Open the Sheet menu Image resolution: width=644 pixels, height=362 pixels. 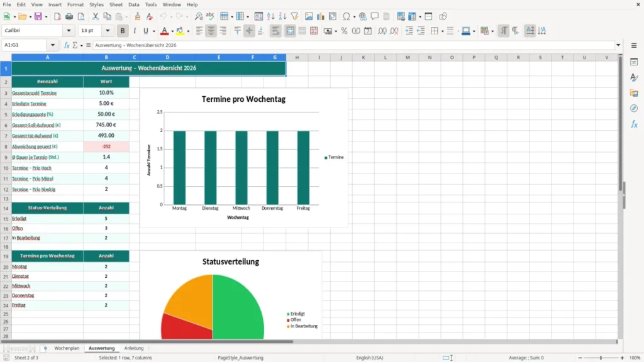click(x=116, y=4)
